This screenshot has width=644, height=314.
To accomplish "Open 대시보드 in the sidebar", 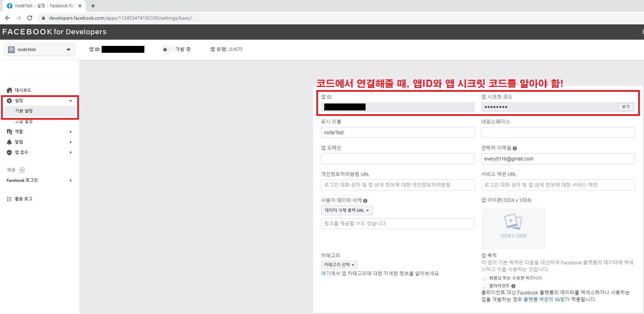I will tap(23, 90).
